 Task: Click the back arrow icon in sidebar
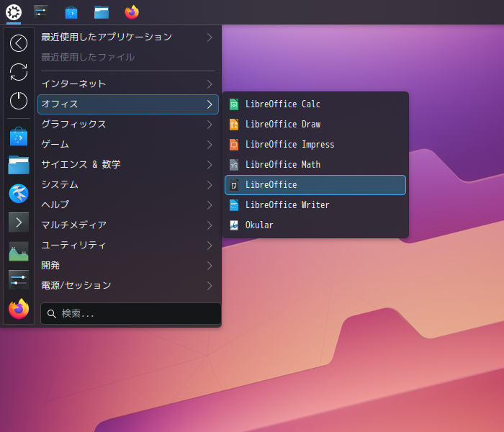(x=19, y=43)
